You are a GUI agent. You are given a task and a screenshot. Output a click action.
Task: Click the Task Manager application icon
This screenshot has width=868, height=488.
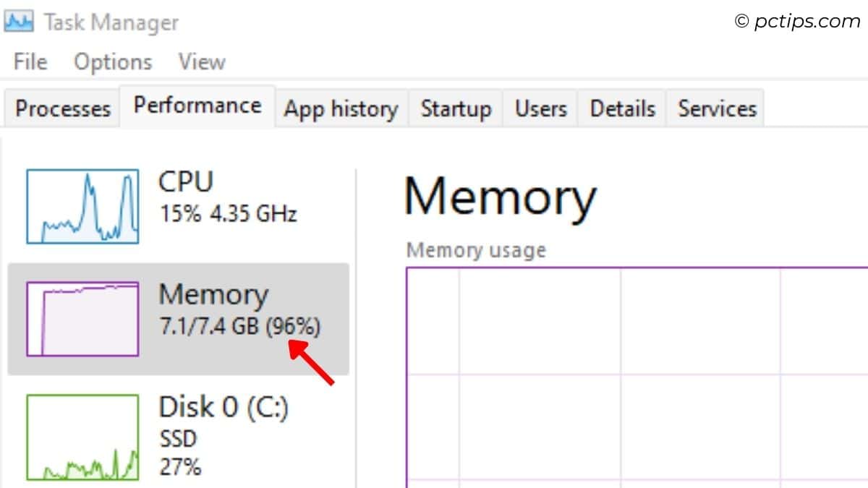pyautogui.click(x=19, y=20)
